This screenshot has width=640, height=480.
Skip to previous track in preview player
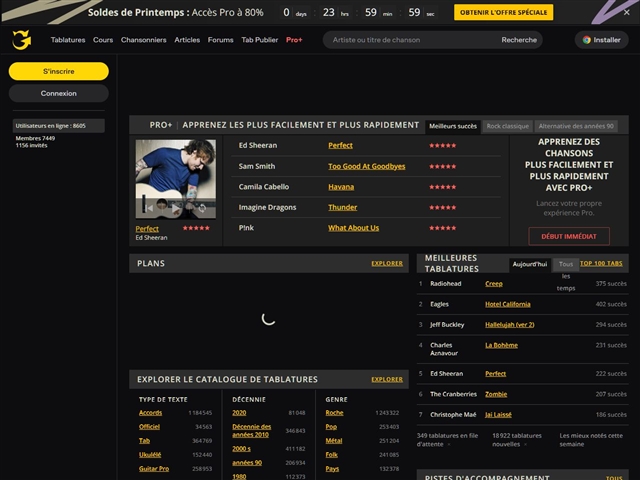pyautogui.click(x=149, y=209)
